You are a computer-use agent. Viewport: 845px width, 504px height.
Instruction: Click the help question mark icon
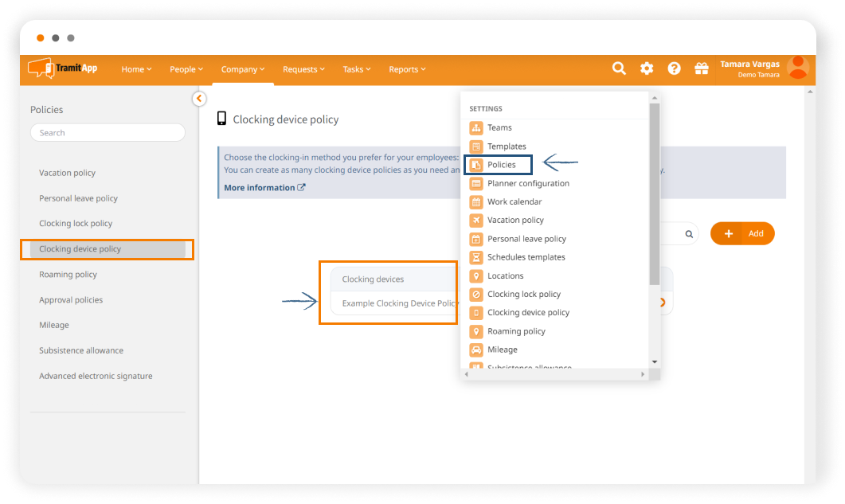point(674,68)
